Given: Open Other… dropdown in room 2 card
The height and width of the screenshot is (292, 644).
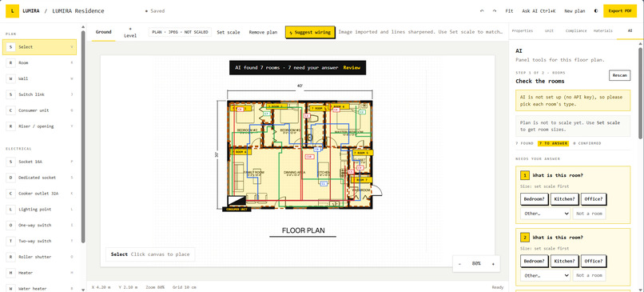Looking at the screenshot, I should 545,275.
